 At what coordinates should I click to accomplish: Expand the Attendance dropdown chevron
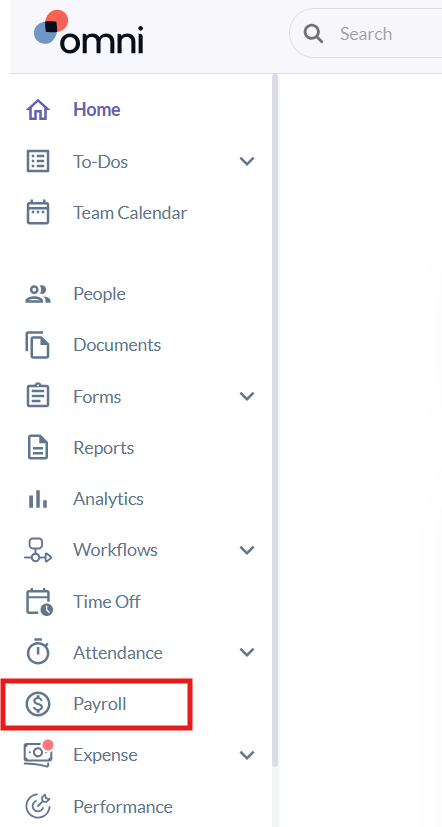click(x=247, y=652)
